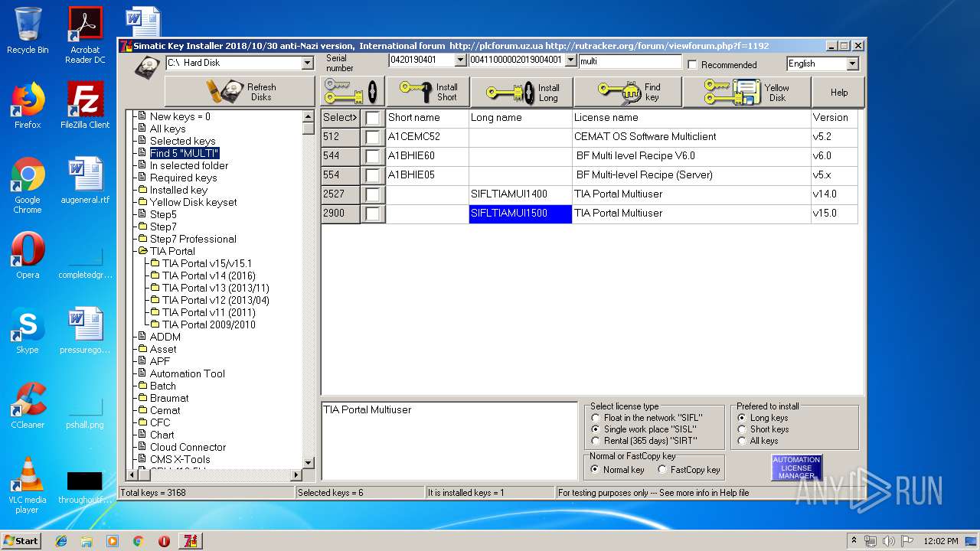Expand the English language dropdown
The width and height of the screenshot is (980, 551).
coord(852,64)
